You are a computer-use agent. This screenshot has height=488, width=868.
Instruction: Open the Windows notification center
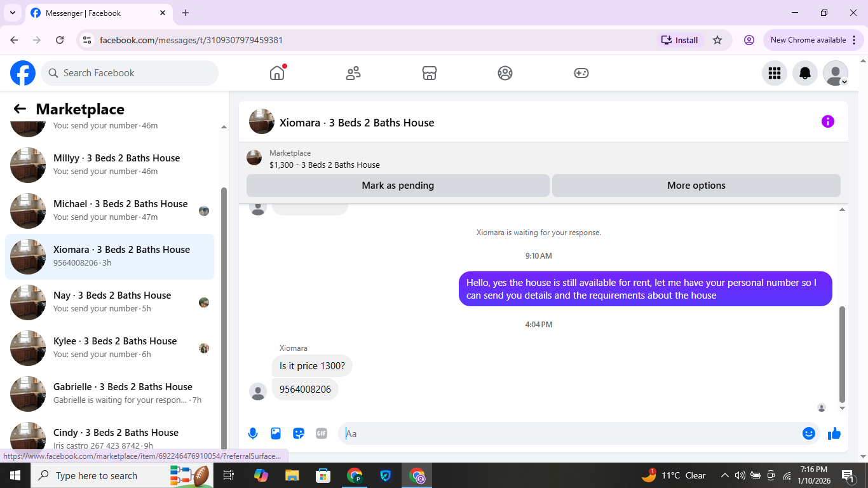click(x=848, y=475)
